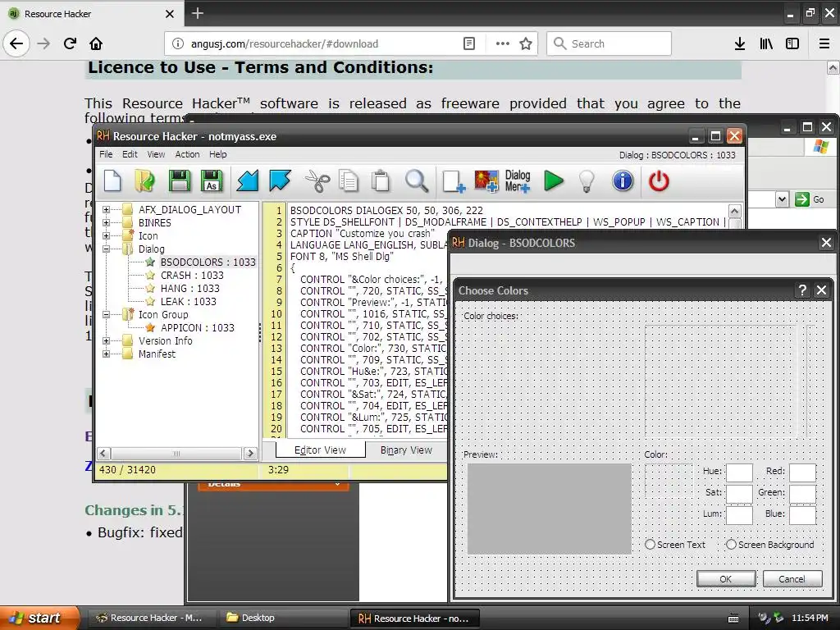Open Firefox home page icon
This screenshot has width=840, height=630.
96,43
